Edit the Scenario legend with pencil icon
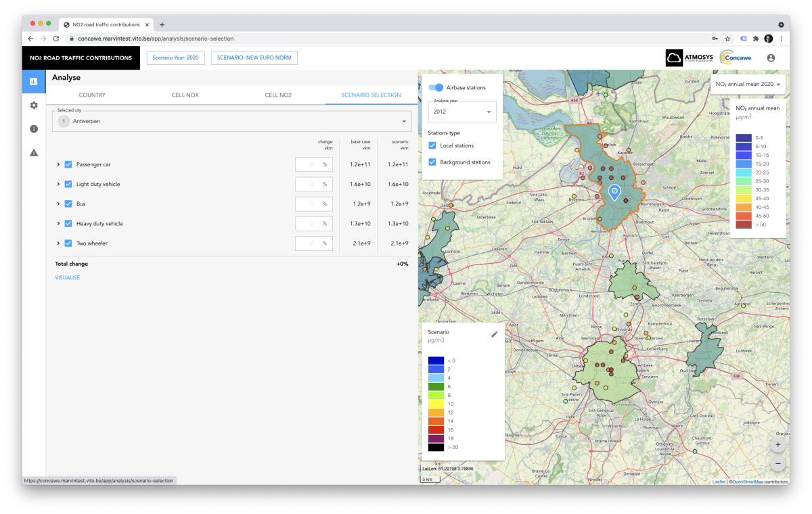Image resolution: width=812 pixels, height=514 pixels. click(494, 334)
